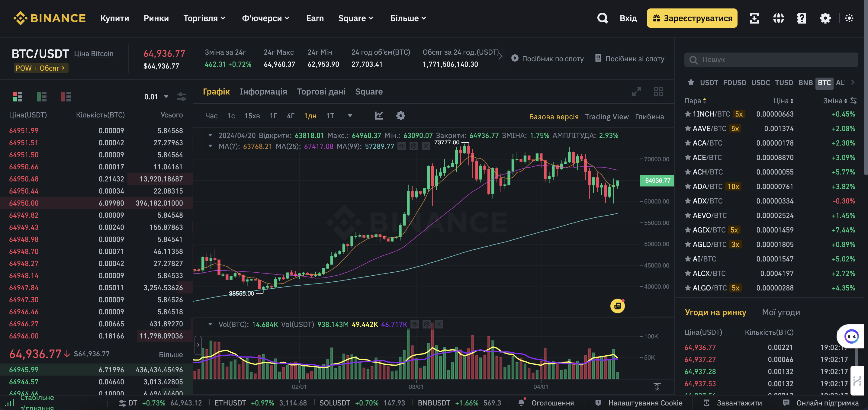Collapse MA indicator row arrow
Image resolution: width=868 pixels, height=410 pixels.
click(210, 146)
